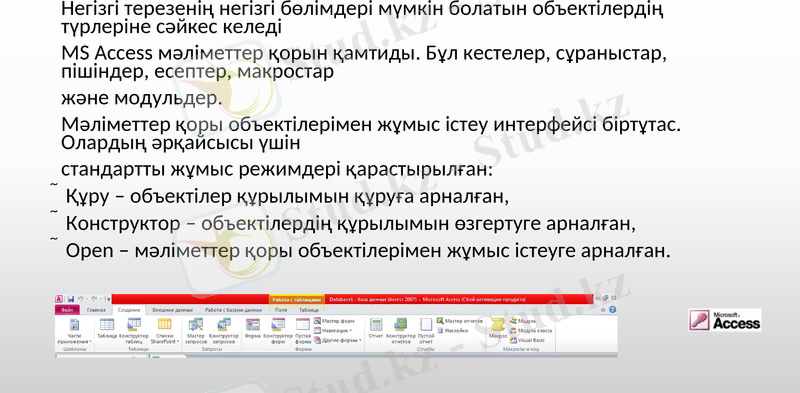Collapse the ribbon with the caret icon
Screen dimensions: 800x393
pos(603,310)
